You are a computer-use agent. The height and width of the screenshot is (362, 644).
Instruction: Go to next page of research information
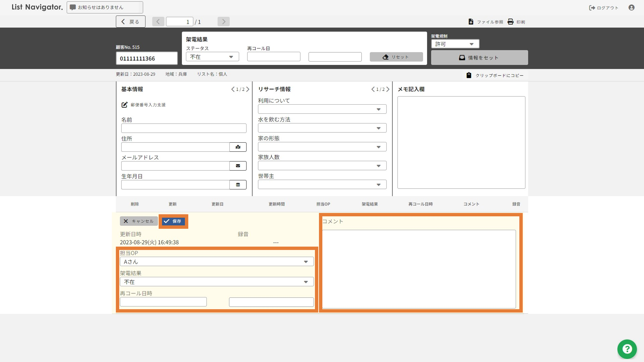[x=388, y=89]
